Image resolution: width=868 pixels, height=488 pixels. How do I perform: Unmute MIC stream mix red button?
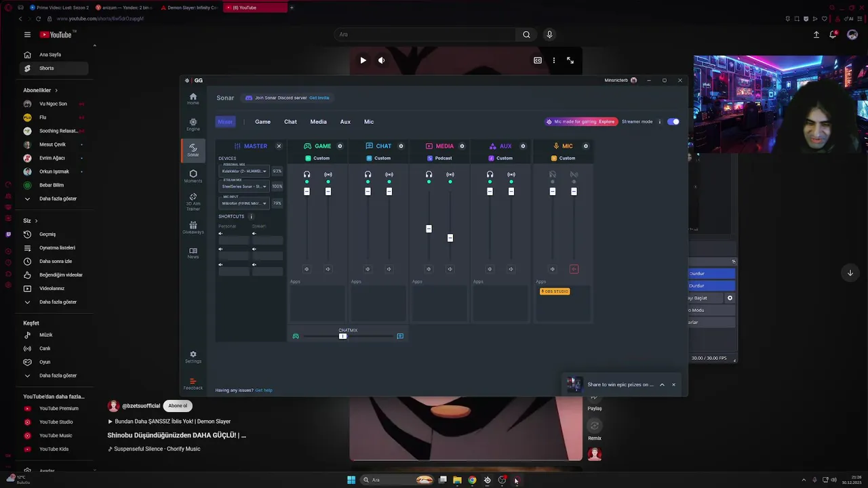pos(574,269)
